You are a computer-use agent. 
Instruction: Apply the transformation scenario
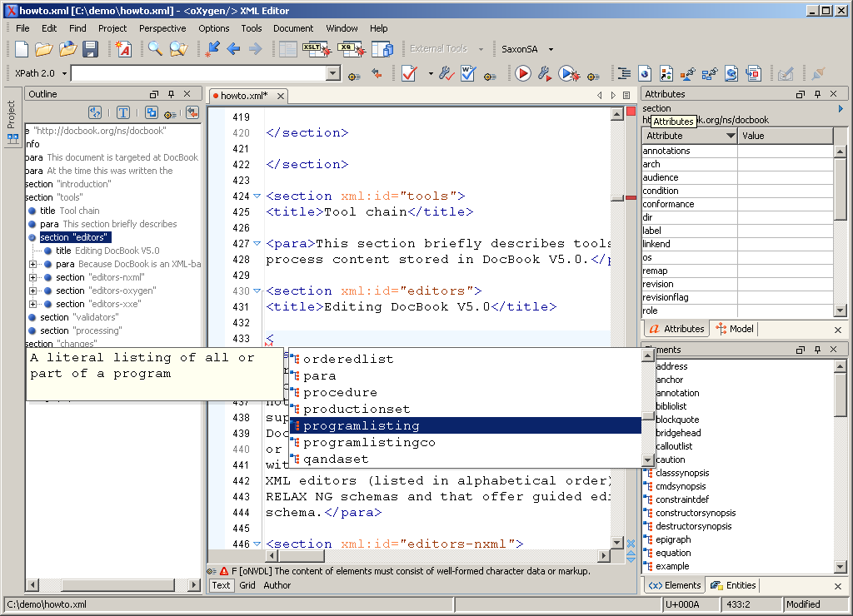pyautogui.click(x=522, y=73)
